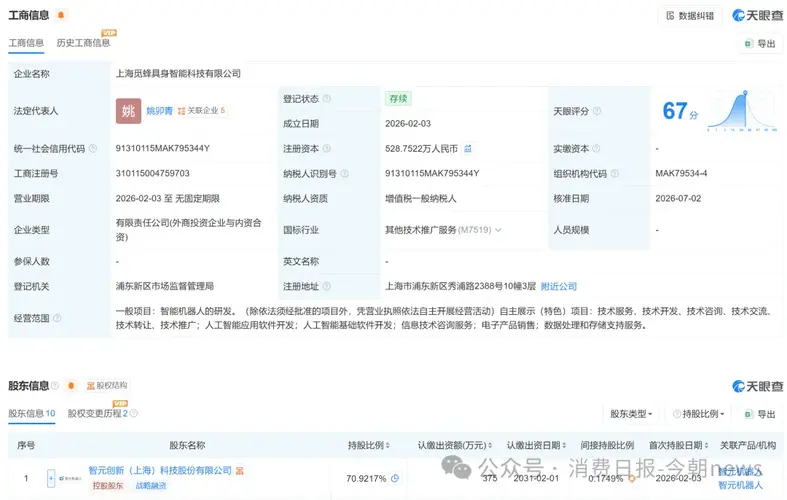
Task: Click orange bell icon beside 股东信息 heading
Action: click(71, 386)
